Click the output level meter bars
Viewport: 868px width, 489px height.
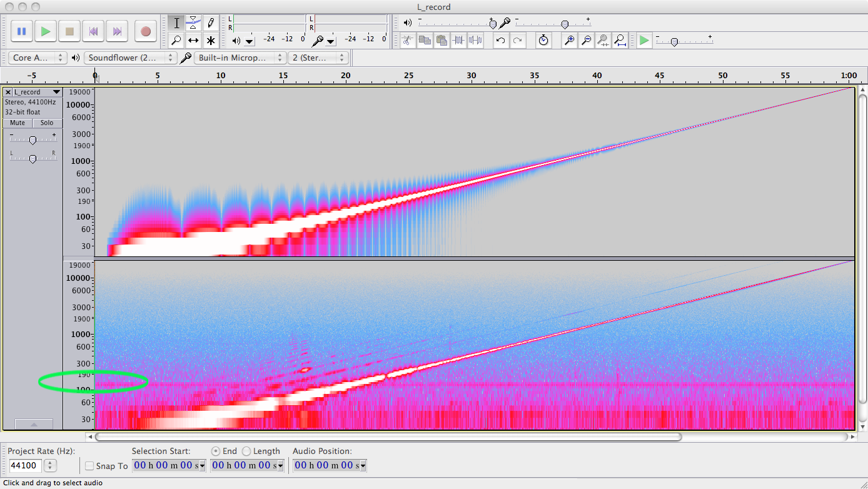point(270,24)
